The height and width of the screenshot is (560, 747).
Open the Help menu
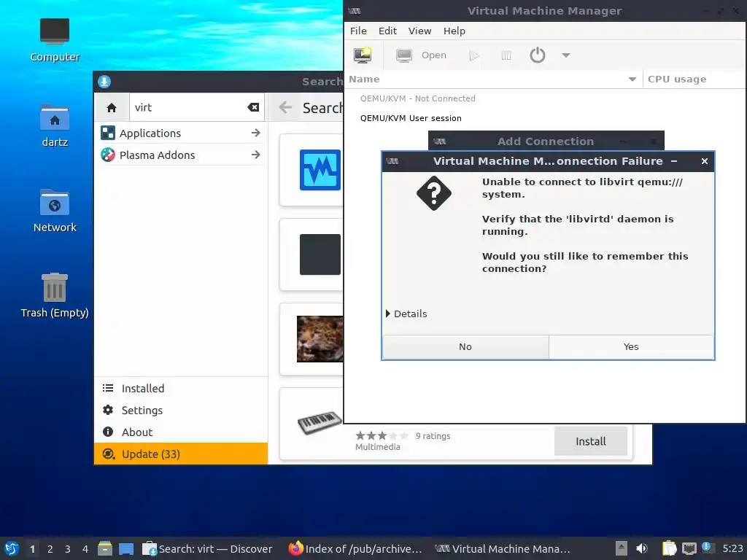[454, 31]
